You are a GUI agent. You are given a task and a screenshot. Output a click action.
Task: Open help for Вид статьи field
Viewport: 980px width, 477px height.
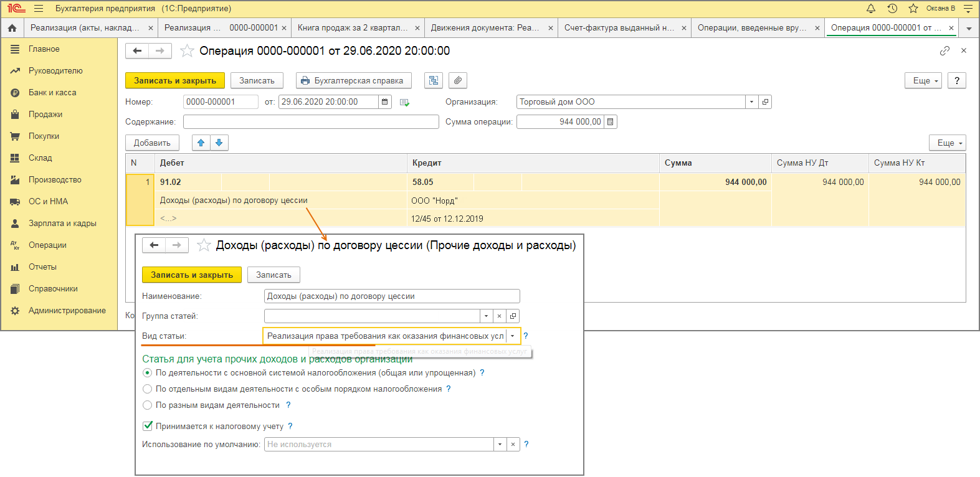[x=526, y=336]
